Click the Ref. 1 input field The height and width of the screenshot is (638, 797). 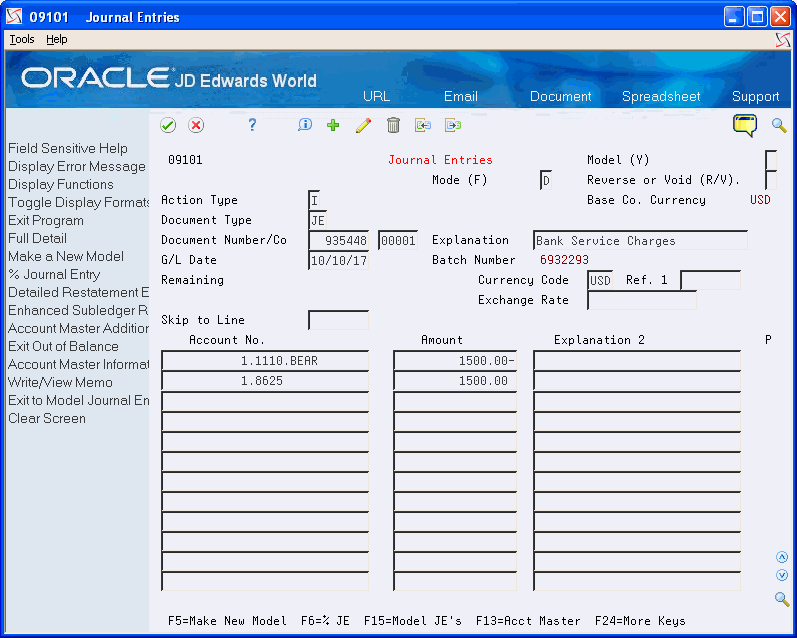pos(711,280)
